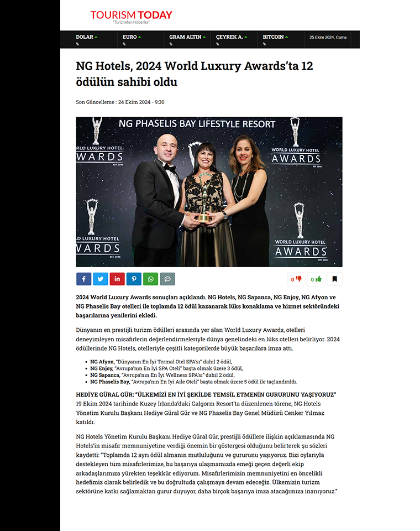Click paragraph starting 'Dünyanın en prestijli'
This screenshot has width=420, height=531.
click(x=208, y=339)
